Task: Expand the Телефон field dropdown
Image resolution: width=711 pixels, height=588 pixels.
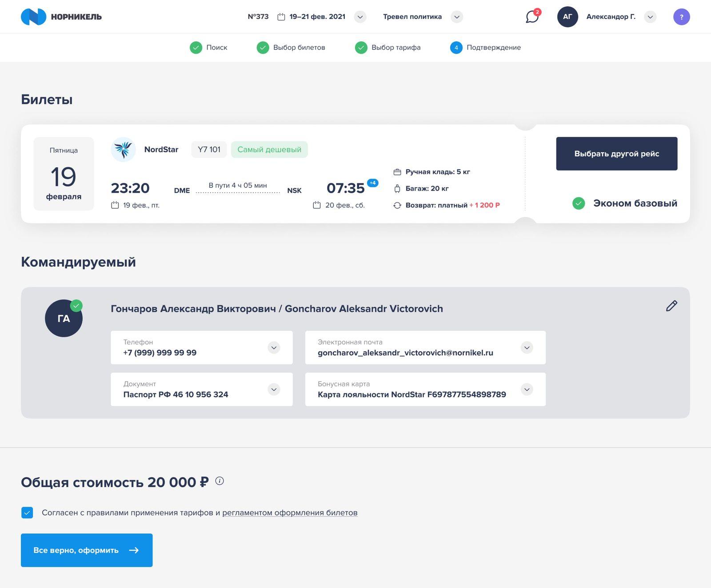Action: 274,348
